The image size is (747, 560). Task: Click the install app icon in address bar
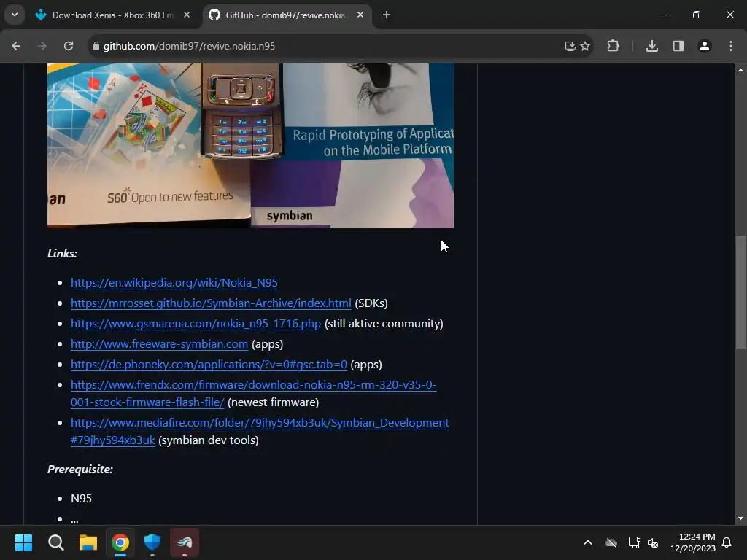pyautogui.click(x=570, y=46)
